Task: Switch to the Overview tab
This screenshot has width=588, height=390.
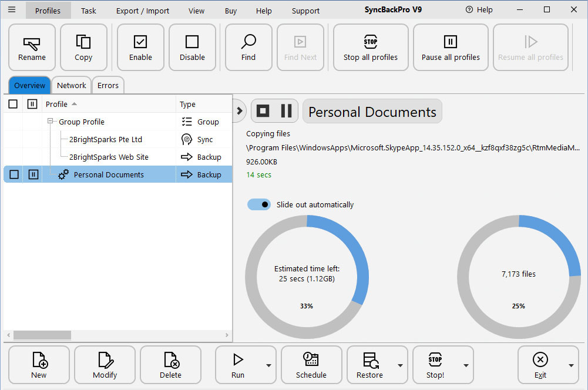Action: (29, 85)
